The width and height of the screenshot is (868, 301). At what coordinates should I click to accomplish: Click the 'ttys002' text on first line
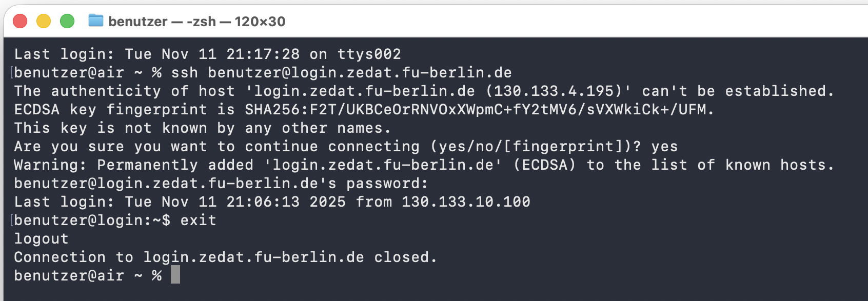click(x=369, y=54)
